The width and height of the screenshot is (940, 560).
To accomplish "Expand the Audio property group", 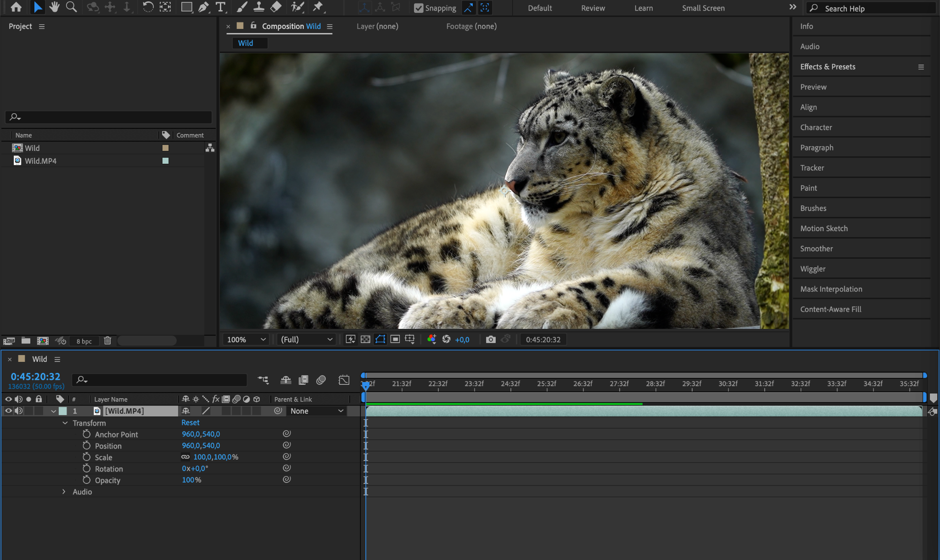I will 64,492.
